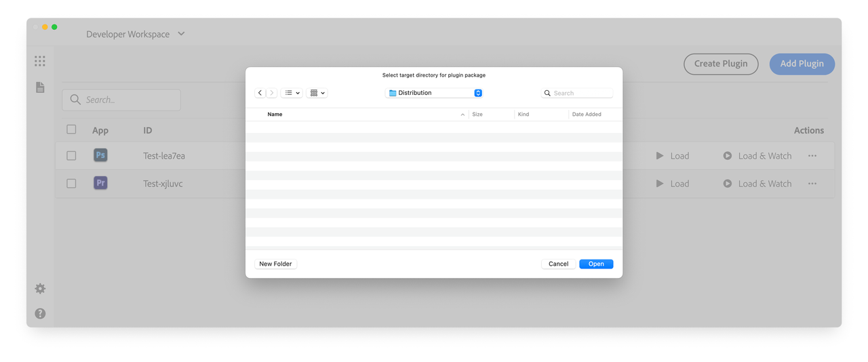Sort by Size column
Viewport: 868px width, 362px height.
click(x=477, y=115)
